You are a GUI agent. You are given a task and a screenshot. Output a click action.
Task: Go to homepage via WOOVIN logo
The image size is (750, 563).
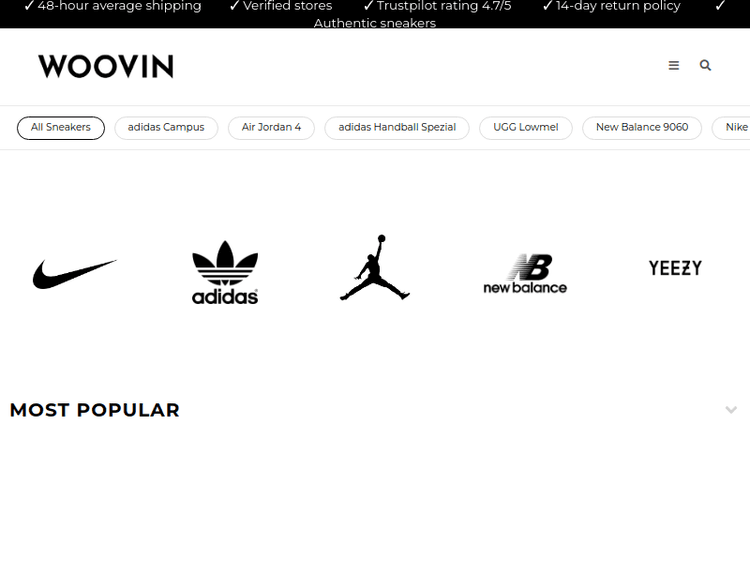[x=106, y=66]
